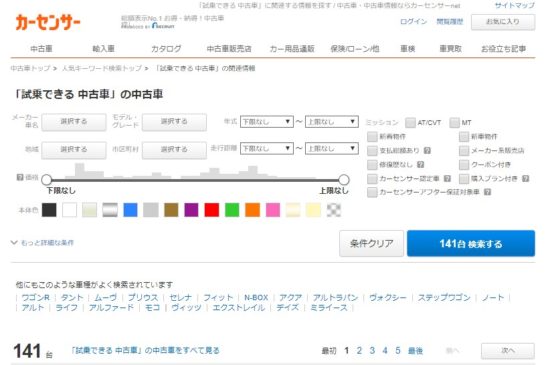Screen dimensions: 550x365
Task: Open the カタログ menu
Action: click(166, 49)
